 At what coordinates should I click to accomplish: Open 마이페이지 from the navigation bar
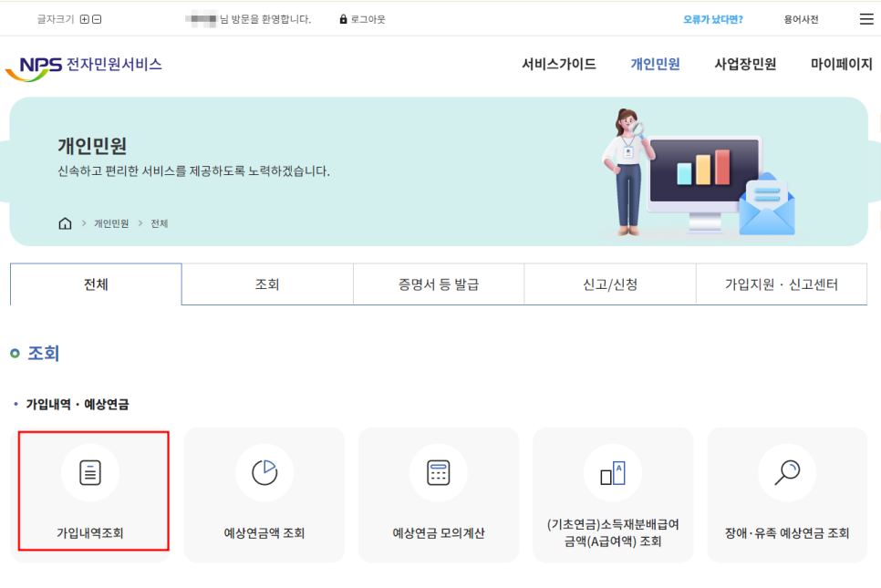(840, 64)
